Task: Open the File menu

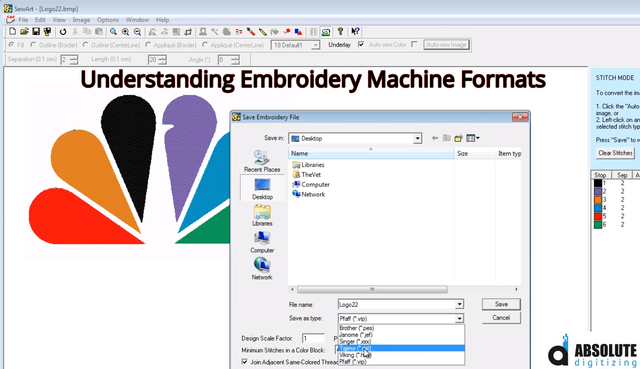Action: pos(23,20)
